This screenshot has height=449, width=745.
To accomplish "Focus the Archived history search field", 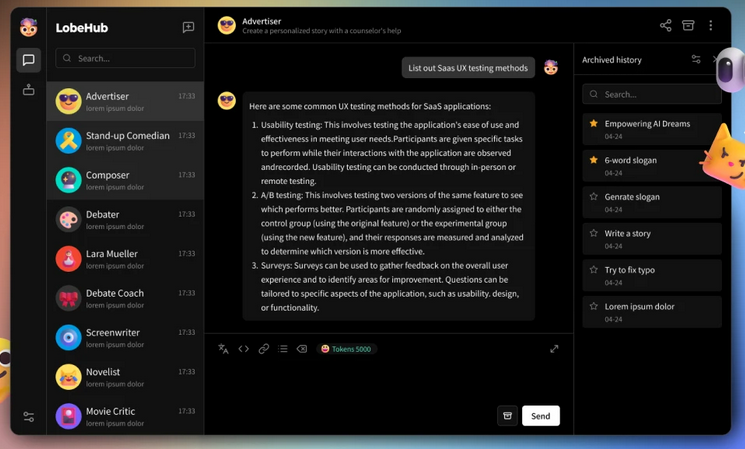I will click(x=652, y=94).
